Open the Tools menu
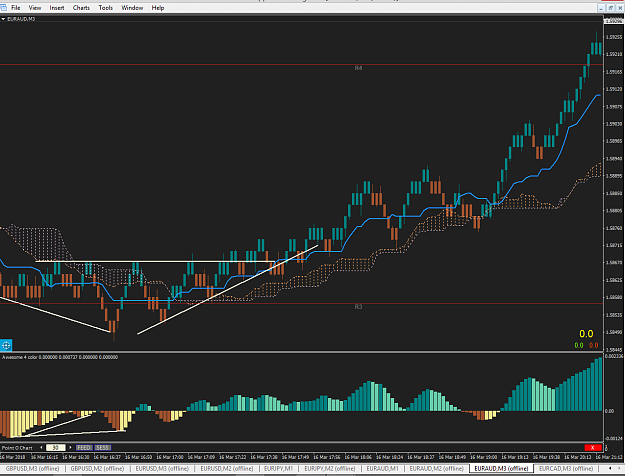The width and height of the screenshot is (625, 476). point(106,8)
